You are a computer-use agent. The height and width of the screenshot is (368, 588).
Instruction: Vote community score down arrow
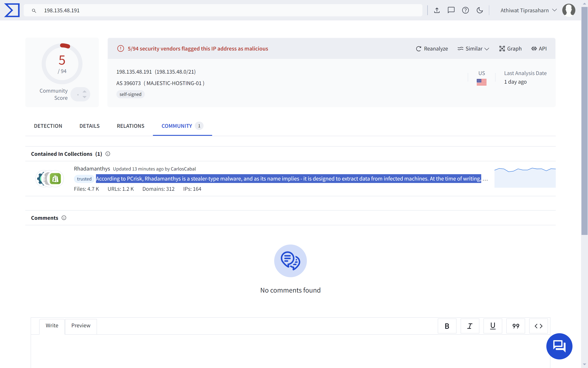[84, 97]
